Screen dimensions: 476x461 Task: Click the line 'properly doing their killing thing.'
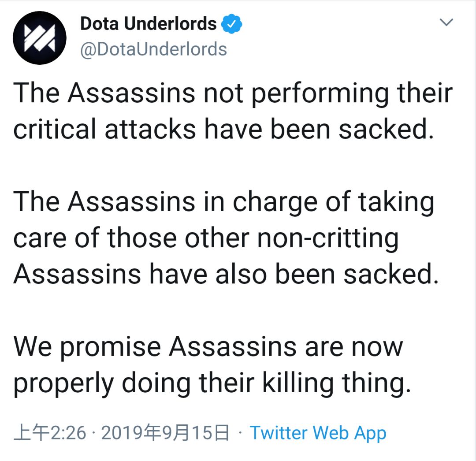tap(212, 383)
